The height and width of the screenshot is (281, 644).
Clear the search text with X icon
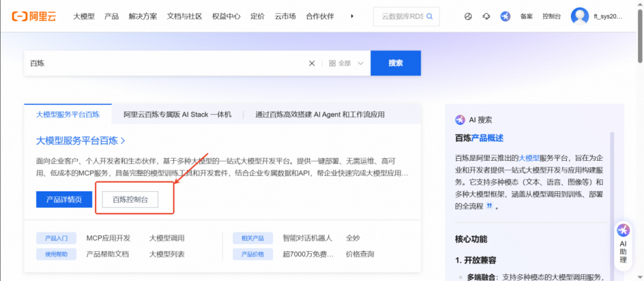click(x=312, y=63)
